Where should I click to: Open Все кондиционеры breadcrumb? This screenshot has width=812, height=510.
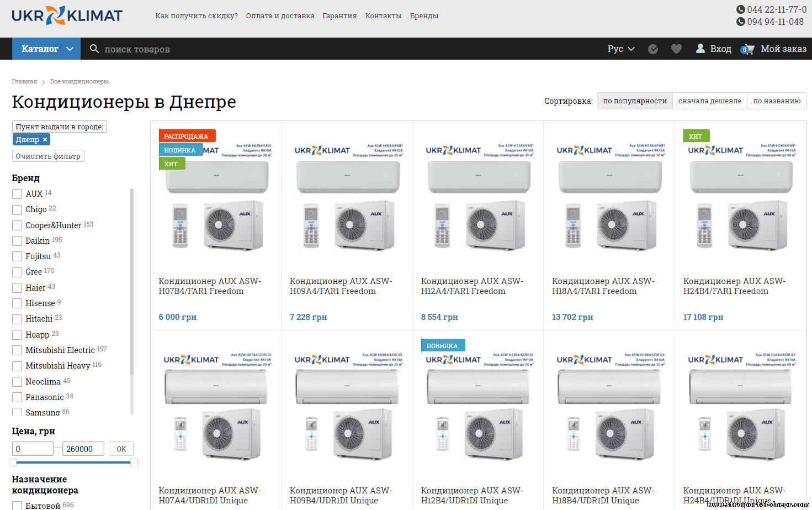click(79, 81)
